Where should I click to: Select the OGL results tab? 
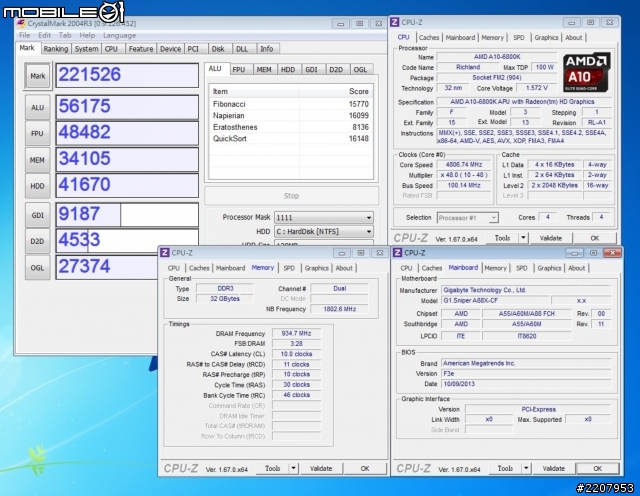pyautogui.click(x=360, y=70)
